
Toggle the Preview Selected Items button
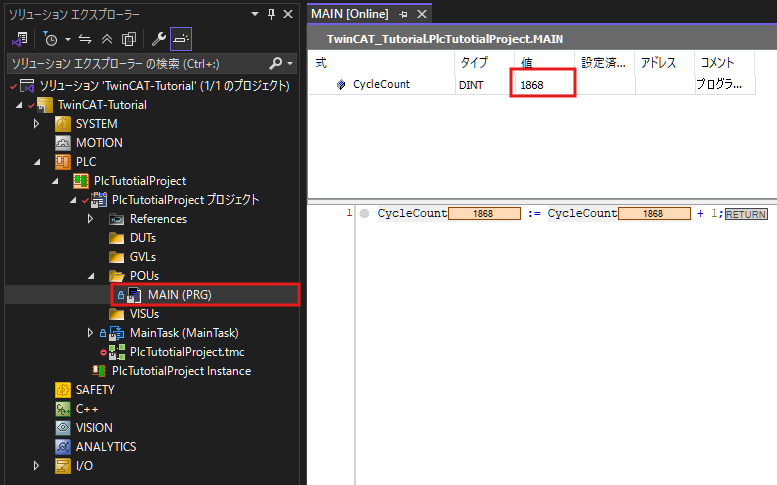click(x=181, y=39)
